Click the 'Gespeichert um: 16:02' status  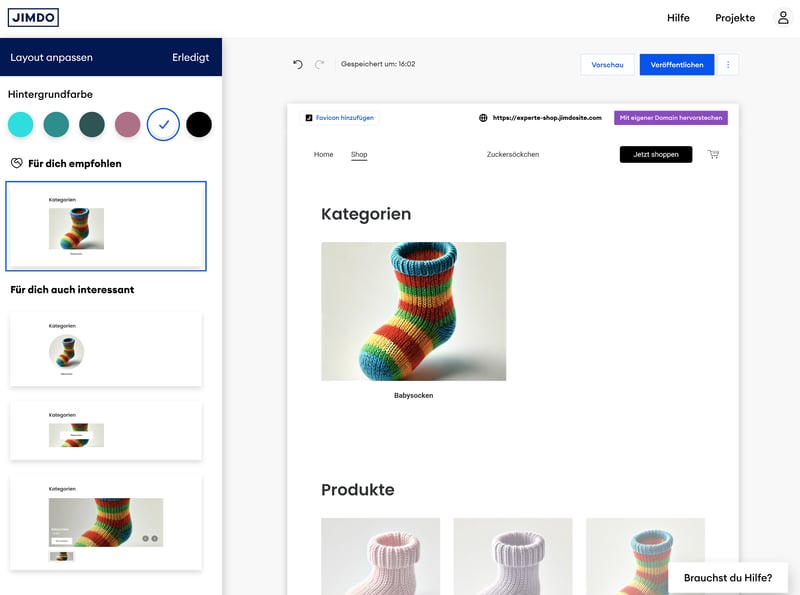378,64
